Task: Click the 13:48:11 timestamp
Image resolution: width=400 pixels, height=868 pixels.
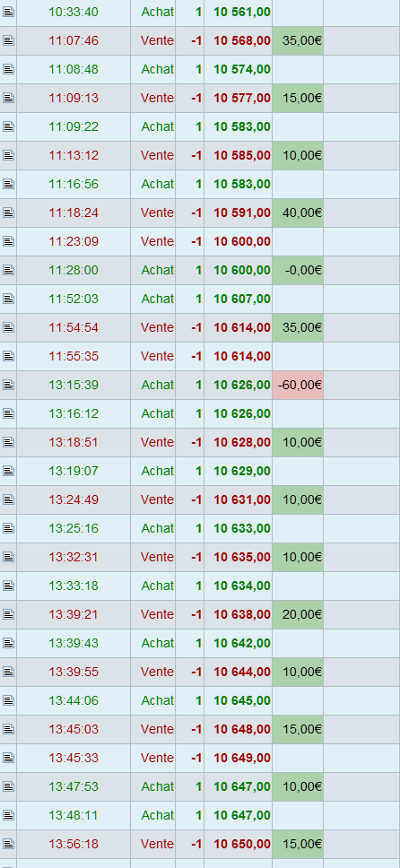Action: click(74, 815)
